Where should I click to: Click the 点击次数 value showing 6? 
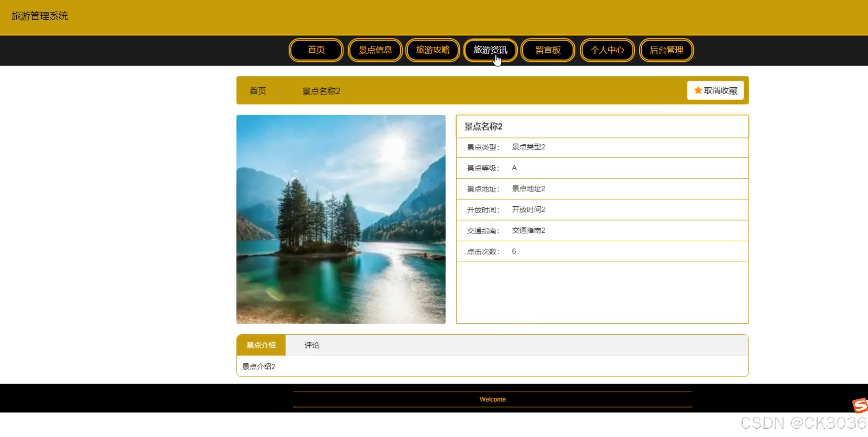(513, 251)
